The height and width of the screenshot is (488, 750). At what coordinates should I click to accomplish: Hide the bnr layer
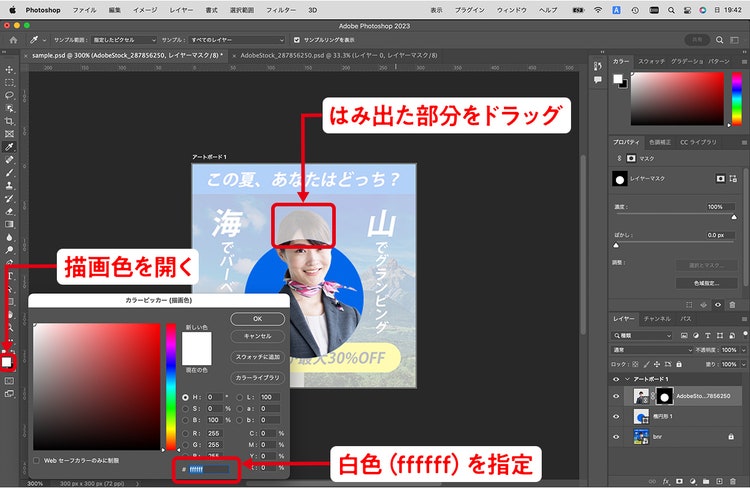616,437
